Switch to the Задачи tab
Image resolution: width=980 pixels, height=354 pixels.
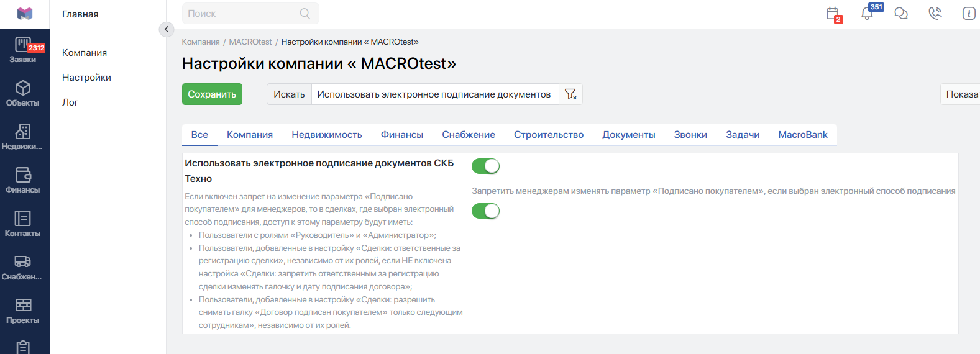[x=743, y=135]
